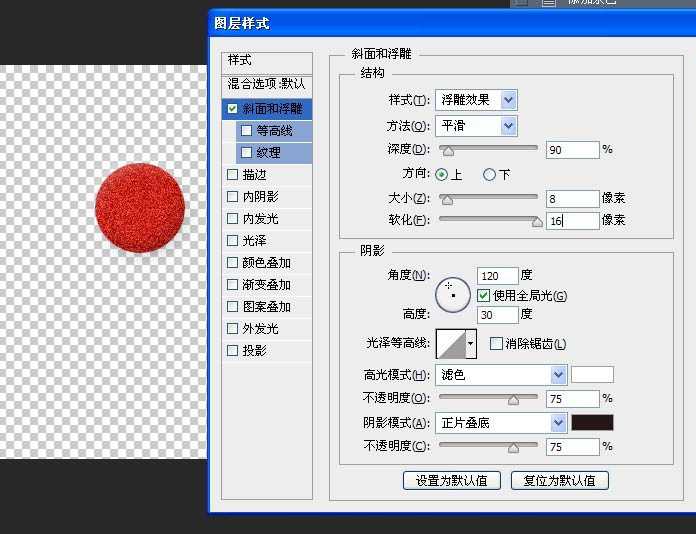696x534 pixels.
Task: Toggle the 使用全局光 checkbox
Action: [483, 296]
